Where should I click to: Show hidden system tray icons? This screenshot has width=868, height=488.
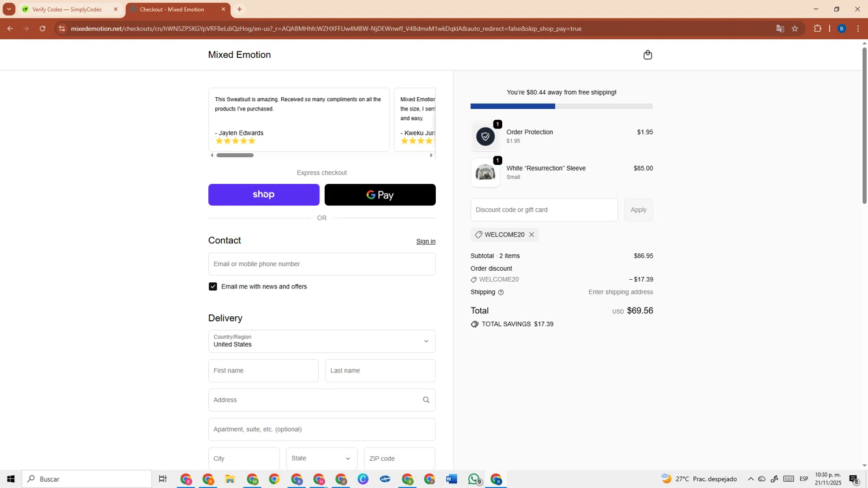751,479
